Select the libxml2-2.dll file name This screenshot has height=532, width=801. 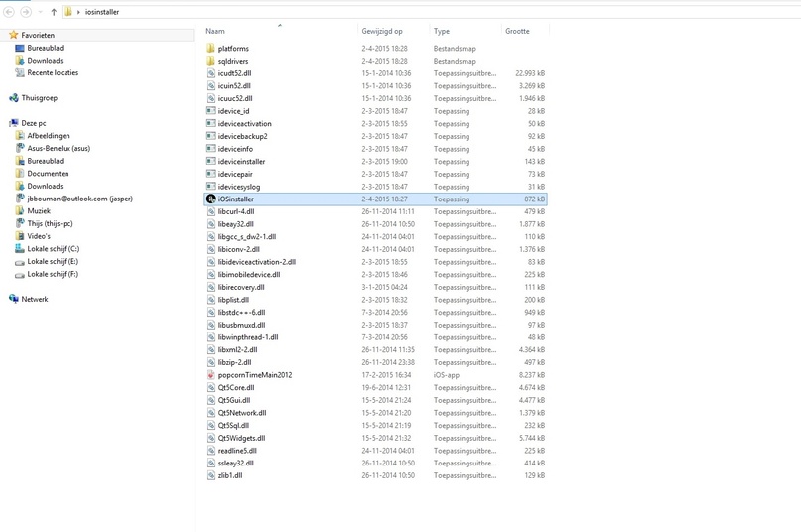[x=237, y=349]
